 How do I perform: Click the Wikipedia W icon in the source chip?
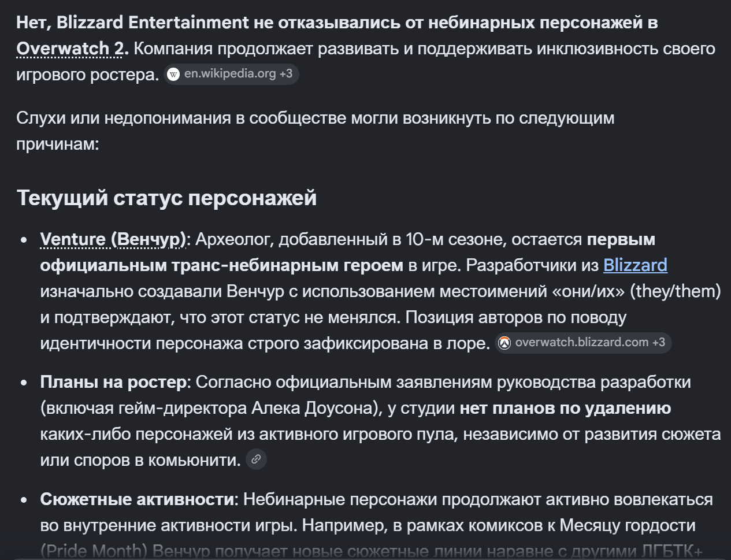click(173, 75)
